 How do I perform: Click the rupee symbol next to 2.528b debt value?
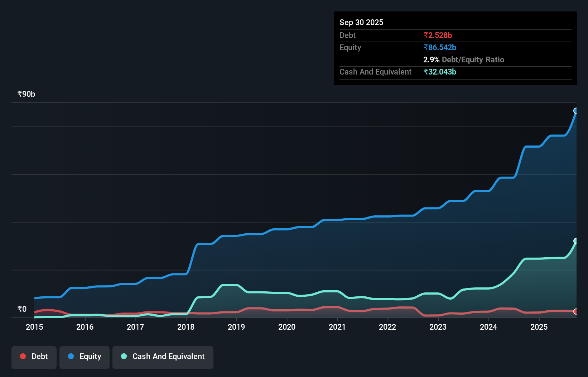coord(426,35)
